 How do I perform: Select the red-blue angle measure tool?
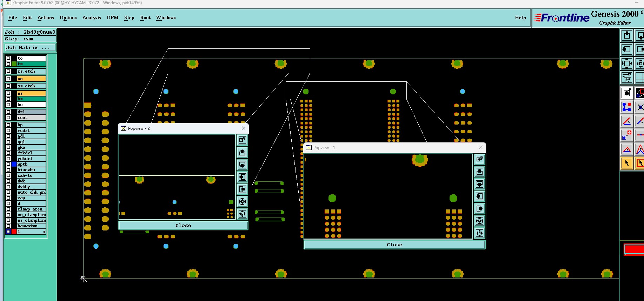(627, 121)
